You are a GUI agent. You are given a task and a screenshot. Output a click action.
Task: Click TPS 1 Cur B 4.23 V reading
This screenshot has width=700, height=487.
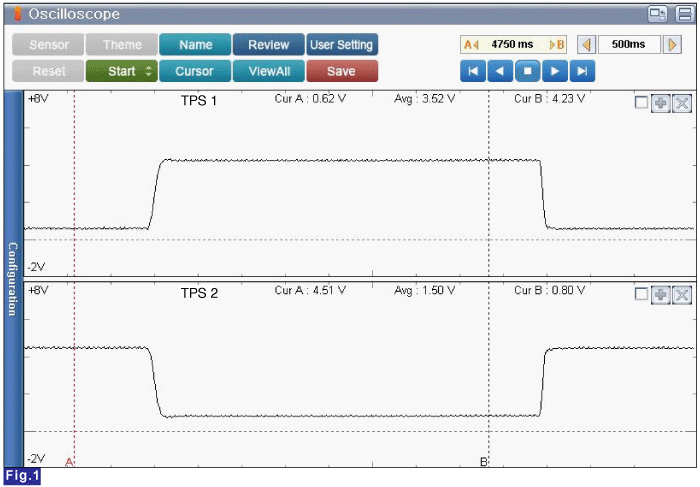click(x=550, y=99)
